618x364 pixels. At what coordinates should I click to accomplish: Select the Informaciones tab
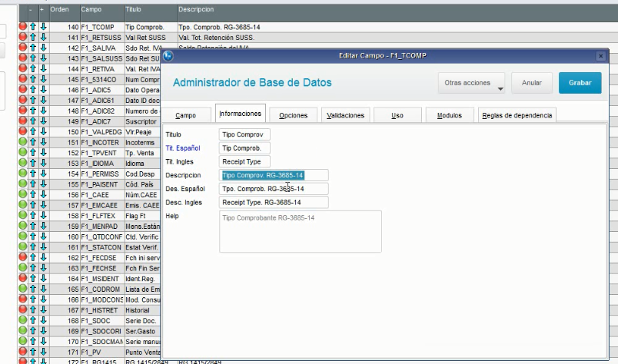(240, 114)
